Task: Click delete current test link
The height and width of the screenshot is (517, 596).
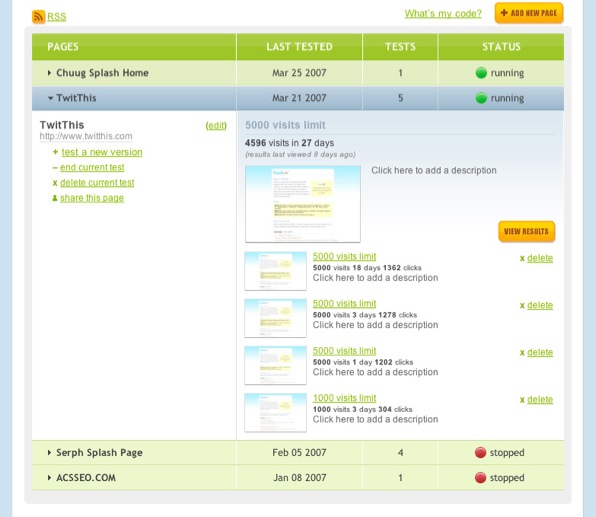Action: point(97,182)
